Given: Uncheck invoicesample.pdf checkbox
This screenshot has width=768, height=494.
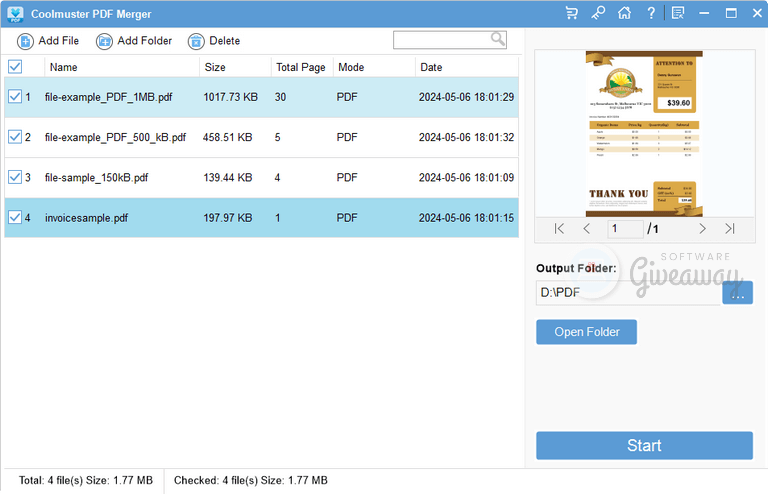Looking at the screenshot, I should [15, 217].
